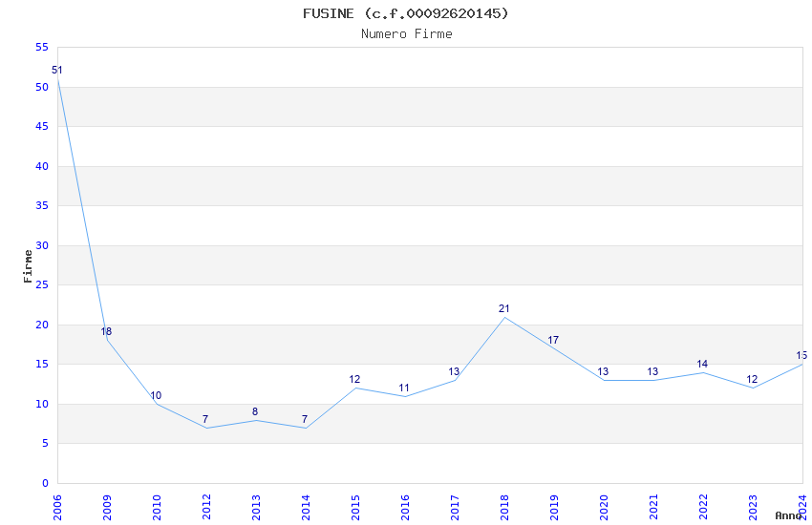Screen dimensions: 812x525
Task: Click the 20 tick on the Firme axis
Action: (42, 325)
